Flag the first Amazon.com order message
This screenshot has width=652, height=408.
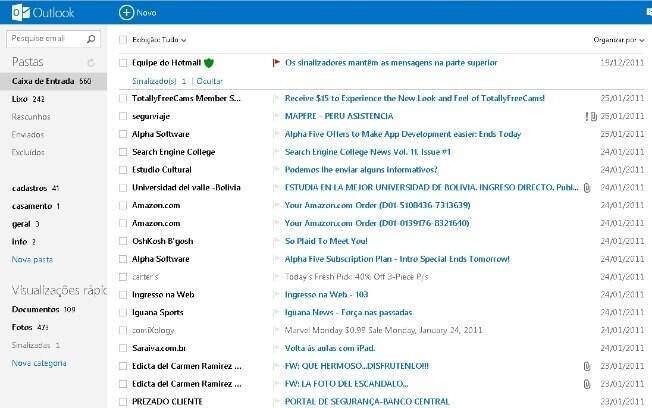tap(276, 205)
